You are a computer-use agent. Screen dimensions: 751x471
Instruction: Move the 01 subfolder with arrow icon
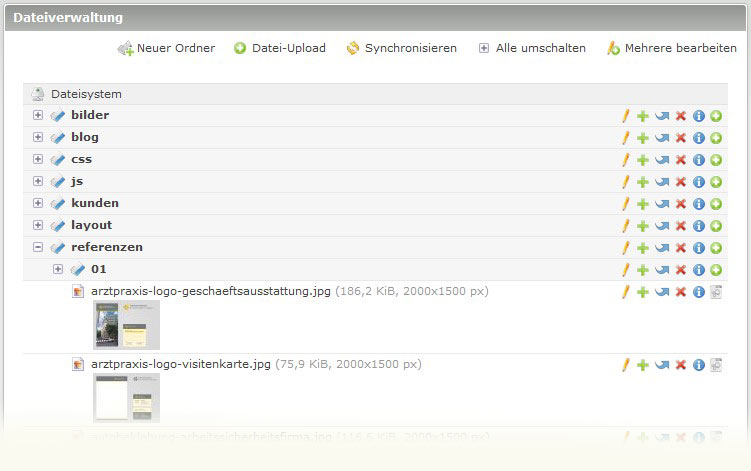(x=662, y=270)
